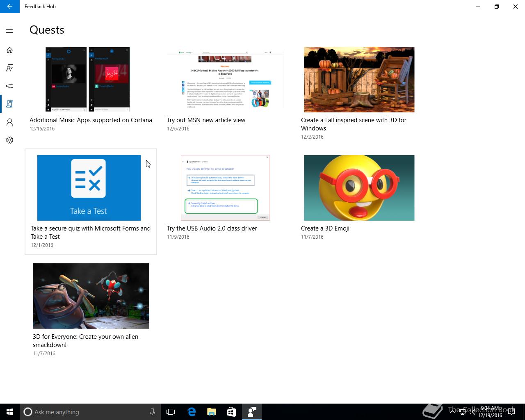525x420 pixels.
Task: Click the Cortana microphone icon
Action: click(152, 412)
